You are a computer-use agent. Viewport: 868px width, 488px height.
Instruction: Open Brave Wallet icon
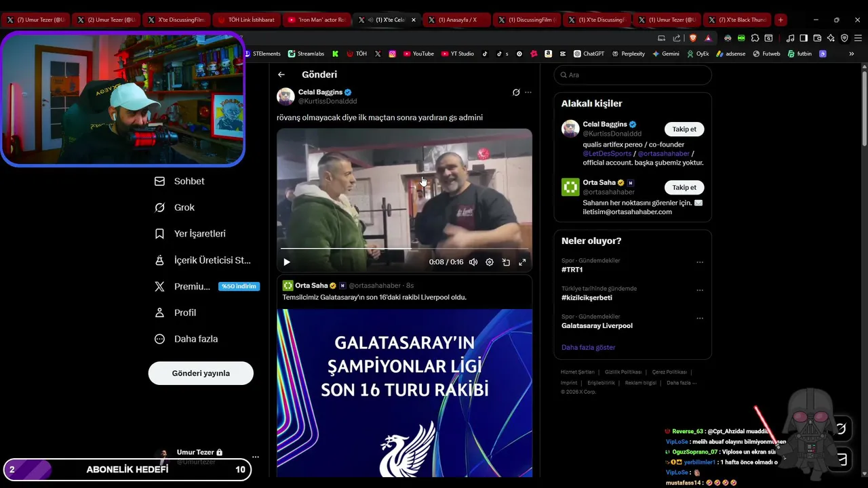(x=817, y=38)
